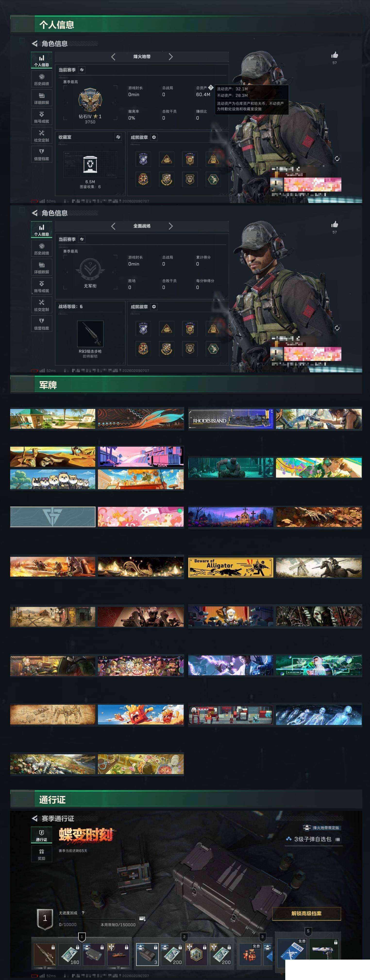Switch to the 奖励 tab in season pass
The height and width of the screenshot is (980, 370).
pyautogui.click(x=42, y=854)
